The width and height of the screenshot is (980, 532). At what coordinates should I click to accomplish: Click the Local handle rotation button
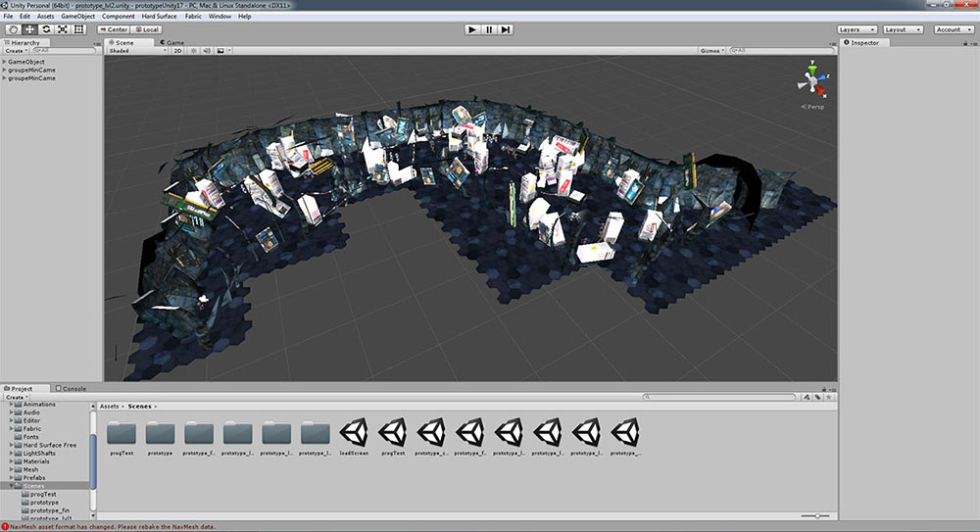click(x=147, y=29)
